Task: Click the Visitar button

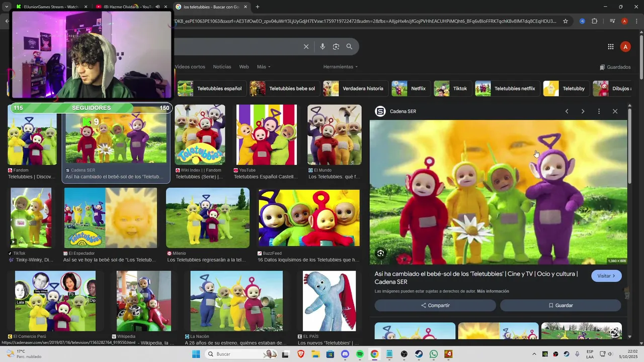Action: click(x=606, y=276)
